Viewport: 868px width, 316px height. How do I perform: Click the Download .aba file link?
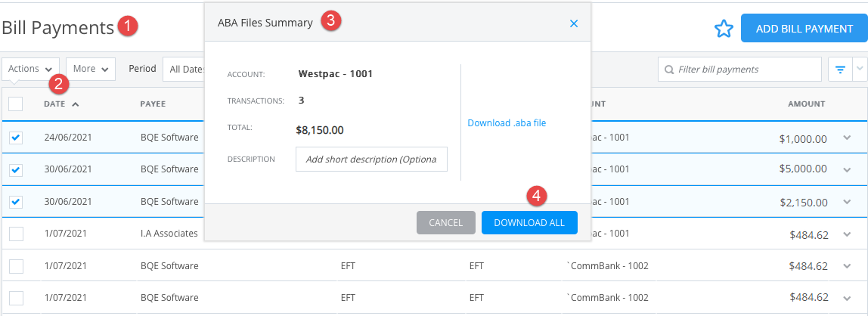click(507, 123)
